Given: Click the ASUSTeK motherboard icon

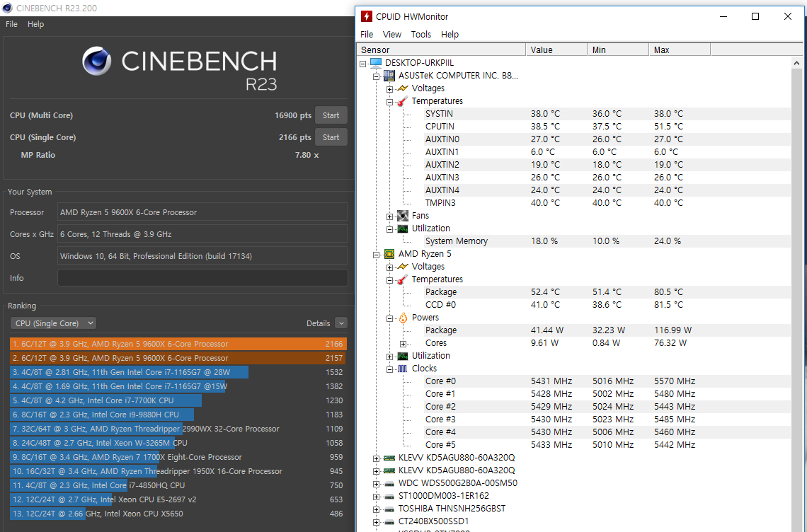Looking at the screenshot, I should tap(389, 76).
